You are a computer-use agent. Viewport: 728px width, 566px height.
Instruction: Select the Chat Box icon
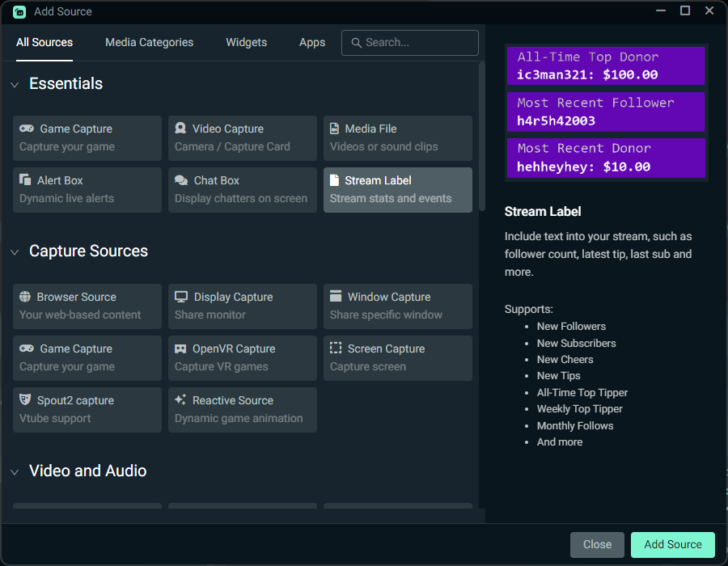pyautogui.click(x=180, y=180)
